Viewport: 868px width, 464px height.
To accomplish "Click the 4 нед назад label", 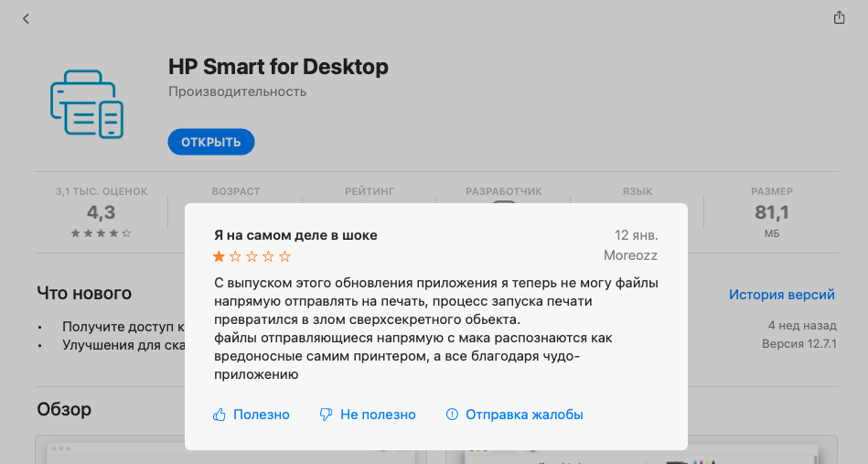I will pos(803,326).
